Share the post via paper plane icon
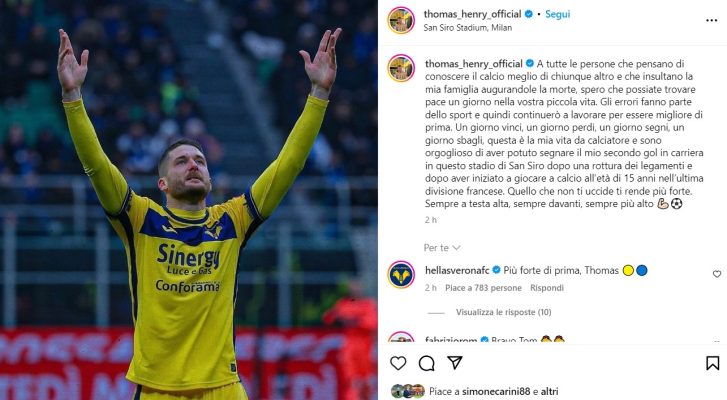 pos(454,363)
